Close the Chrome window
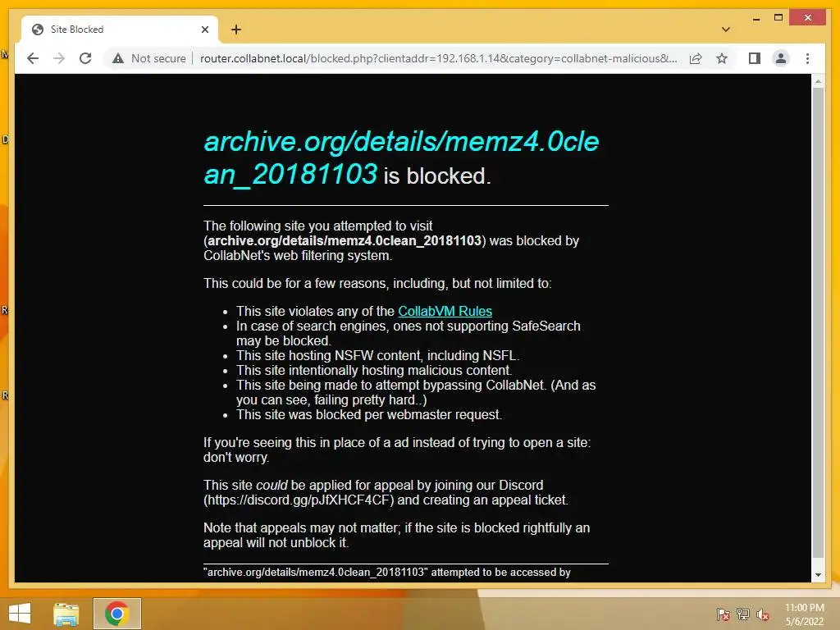840x630 pixels. click(x=808, y=18)
